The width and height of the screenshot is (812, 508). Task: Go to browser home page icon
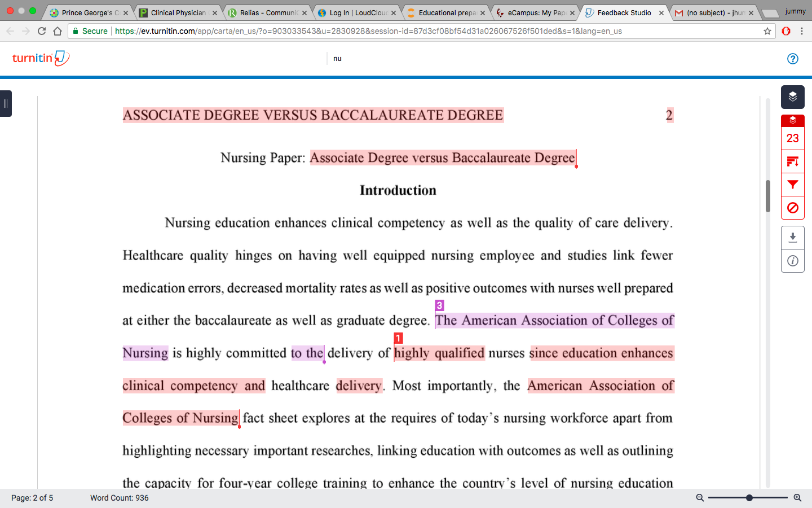58,31
